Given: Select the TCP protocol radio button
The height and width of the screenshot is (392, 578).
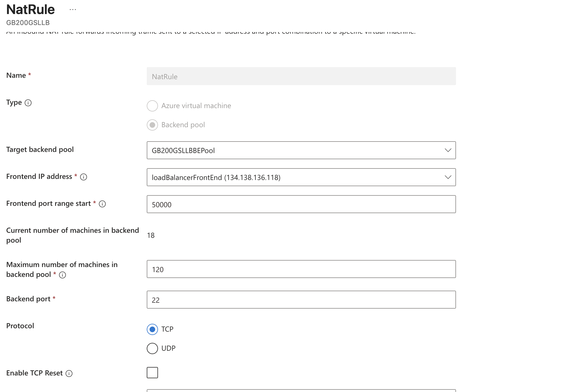Looking at the screenshot, I should pyautogui.click(x=152, y=329).
